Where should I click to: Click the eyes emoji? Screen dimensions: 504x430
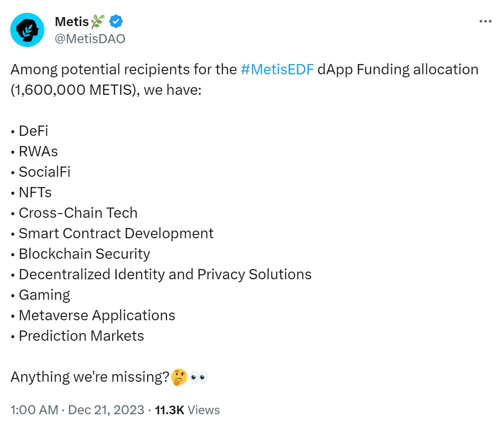pyautogui.click(x=198, y=377)
